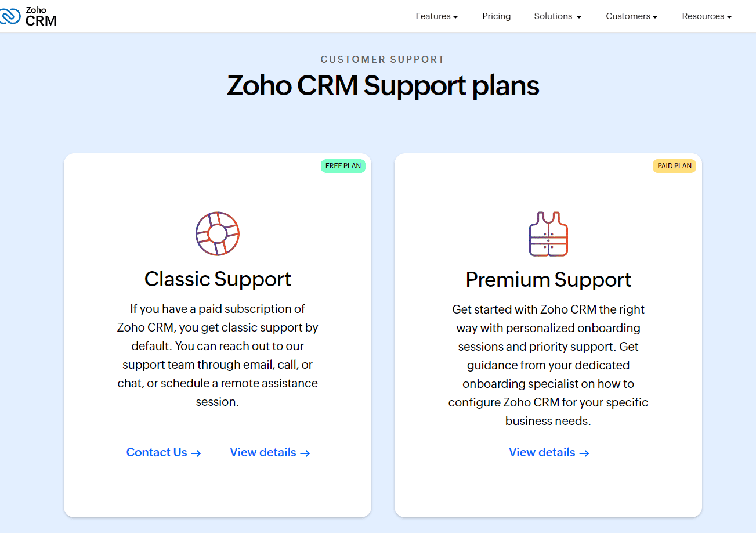Click the Zoho CRM Support plans title
756x533 pixels.
pyautogui.click(x=383, y=85)
